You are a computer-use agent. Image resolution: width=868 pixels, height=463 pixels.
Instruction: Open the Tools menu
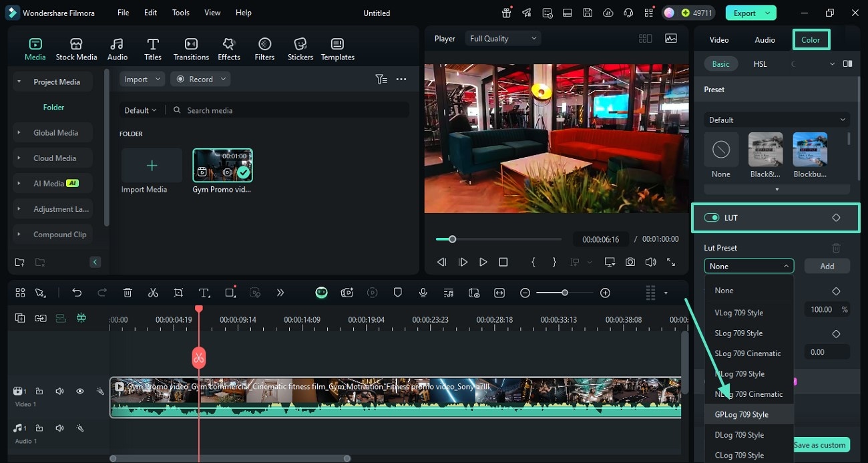point(181,13)
